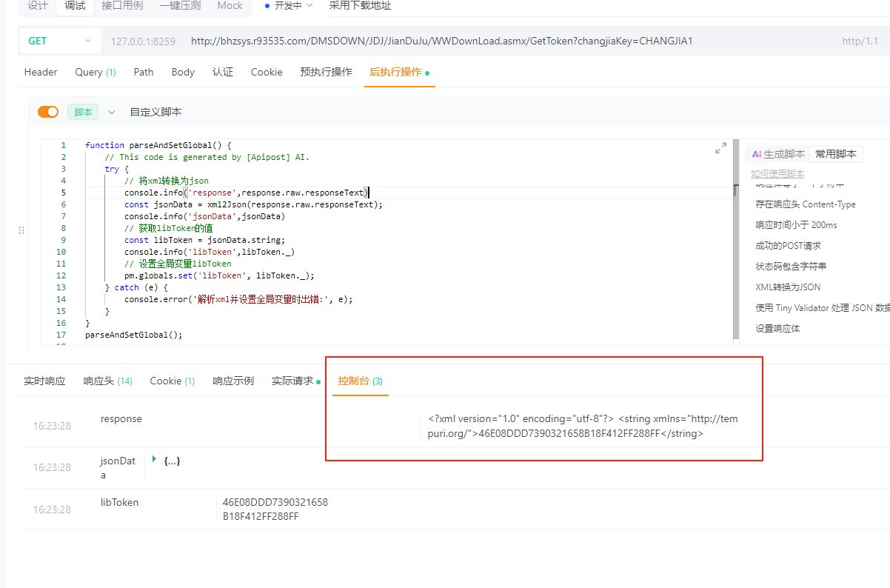Open the 后执行操作 tab
This screenshot has height=588, width=890.
point(399,72)
